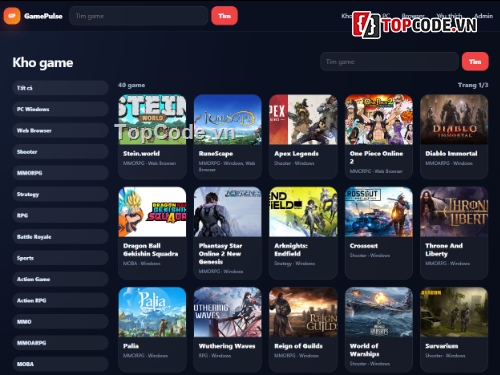This screenshot has width=500, height=375.
Task: Open the Stein.world game cover image
Action: [x=152, y=119]
